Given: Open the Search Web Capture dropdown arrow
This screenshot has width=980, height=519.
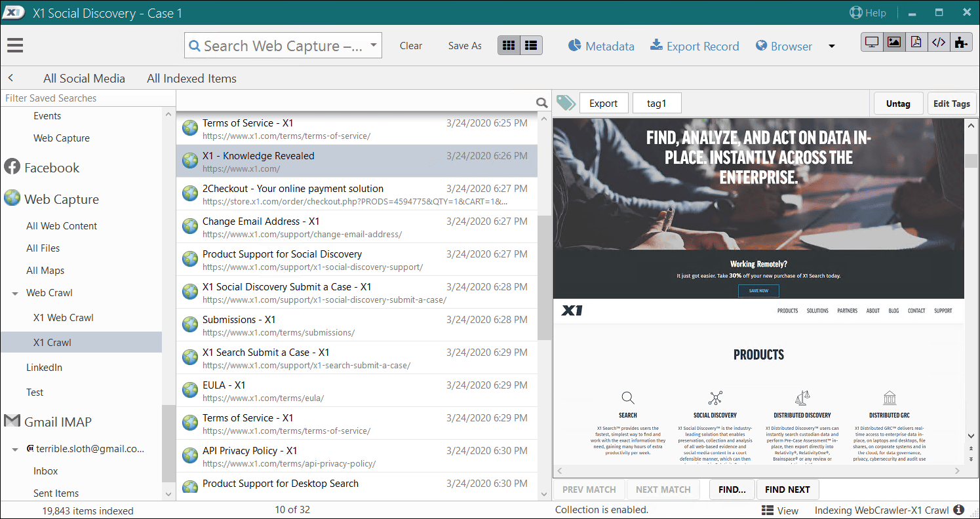Looking at the screenshot, I should coord(374,45).
